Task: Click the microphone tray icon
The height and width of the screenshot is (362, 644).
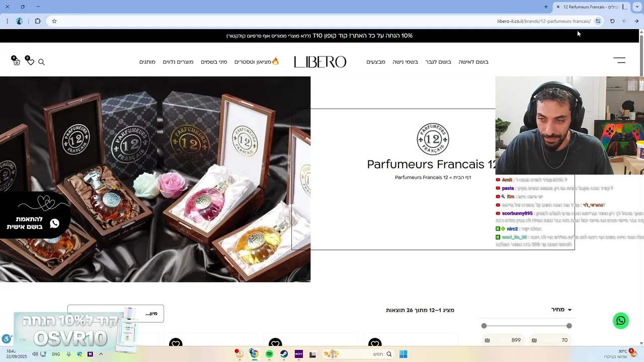Action: coord(68,354)
